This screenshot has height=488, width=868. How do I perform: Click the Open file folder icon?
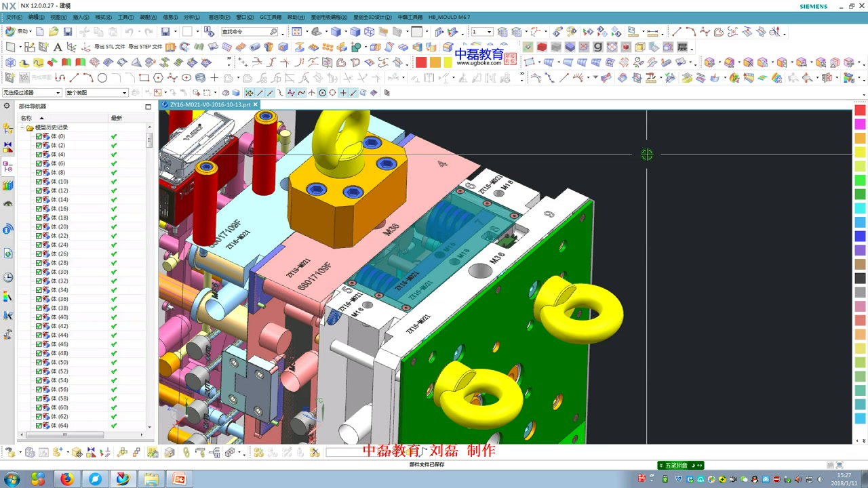[54, 32]
